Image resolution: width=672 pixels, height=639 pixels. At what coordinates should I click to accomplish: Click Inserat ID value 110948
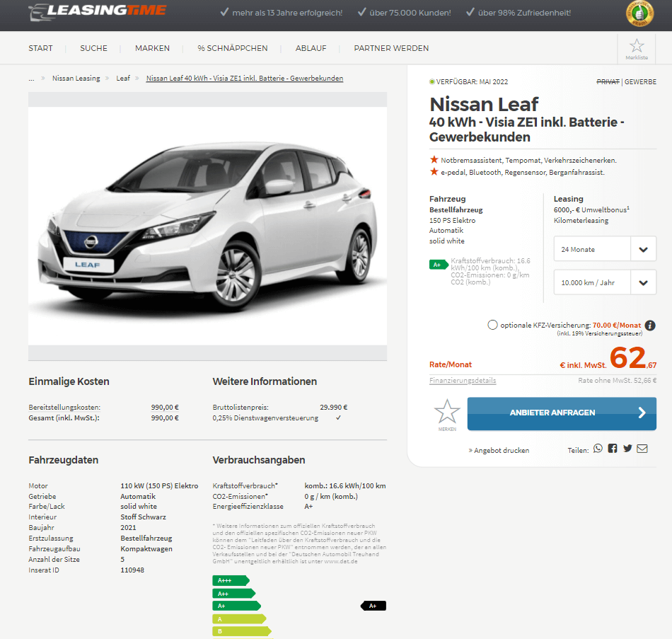pyautogui.click(x=132, y=570)
